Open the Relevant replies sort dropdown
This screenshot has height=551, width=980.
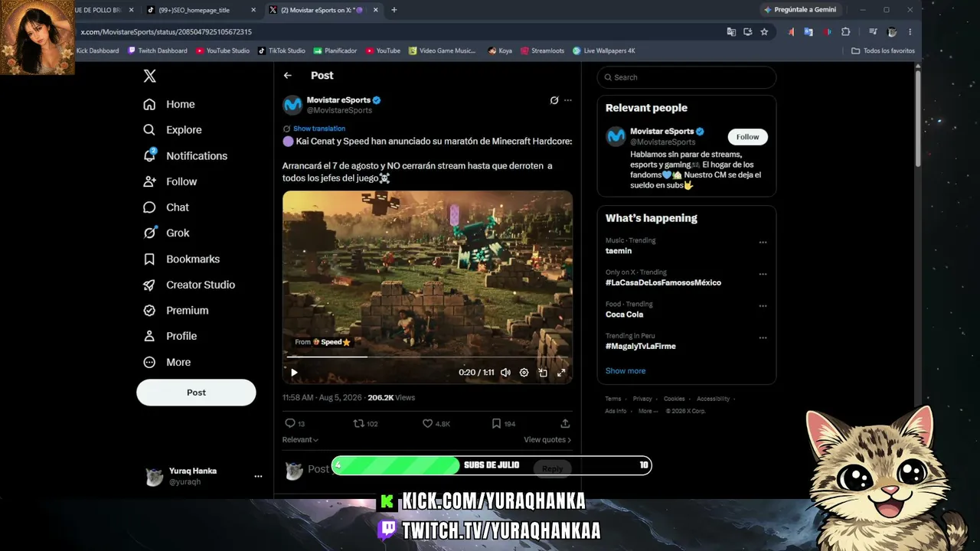[300, 440]
